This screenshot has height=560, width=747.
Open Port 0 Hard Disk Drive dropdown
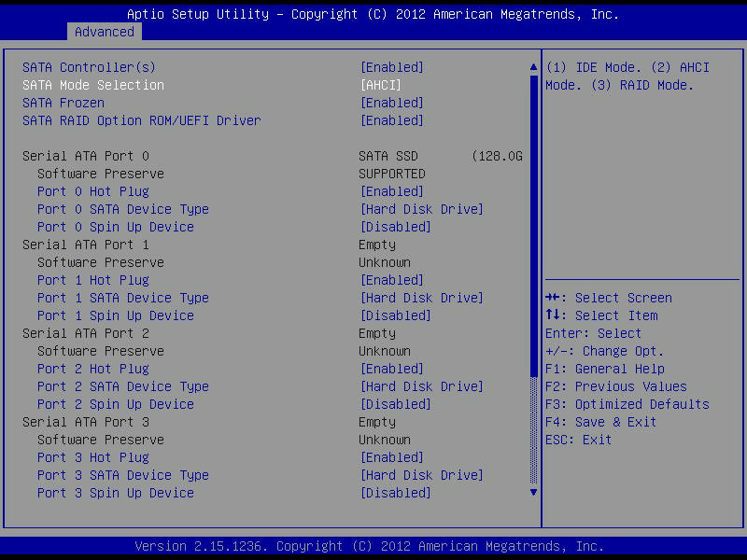422,209
